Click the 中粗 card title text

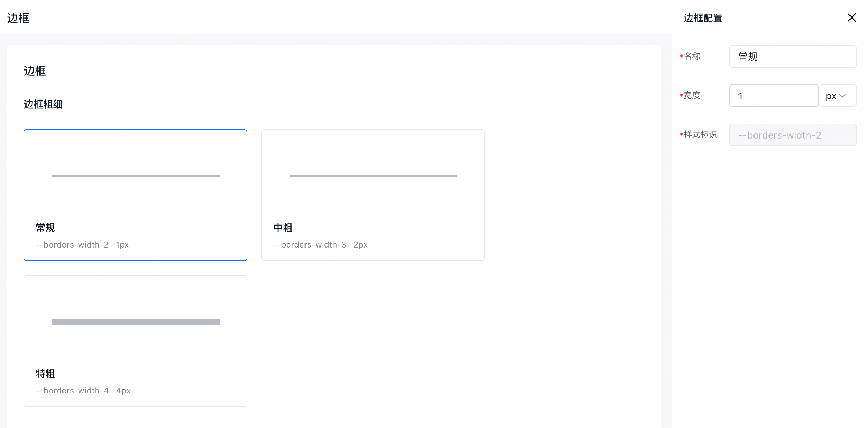pos(282,228)
